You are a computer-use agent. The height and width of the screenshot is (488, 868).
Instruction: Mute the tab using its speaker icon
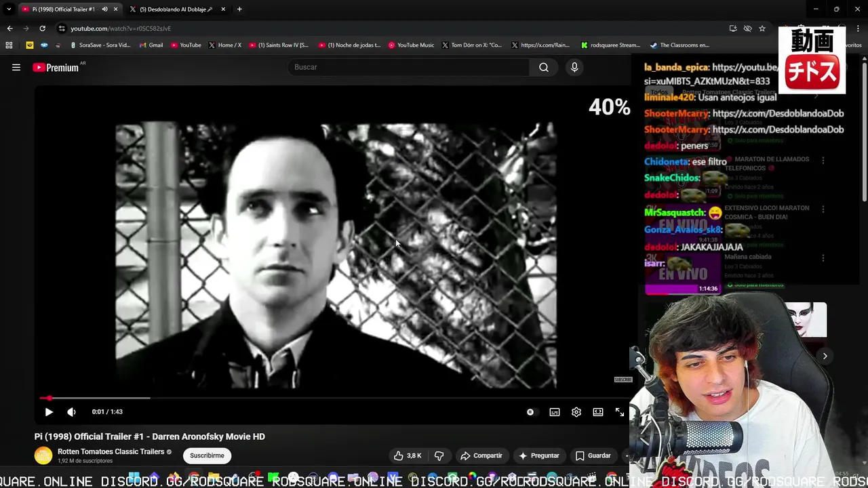(x=104, y=9)
